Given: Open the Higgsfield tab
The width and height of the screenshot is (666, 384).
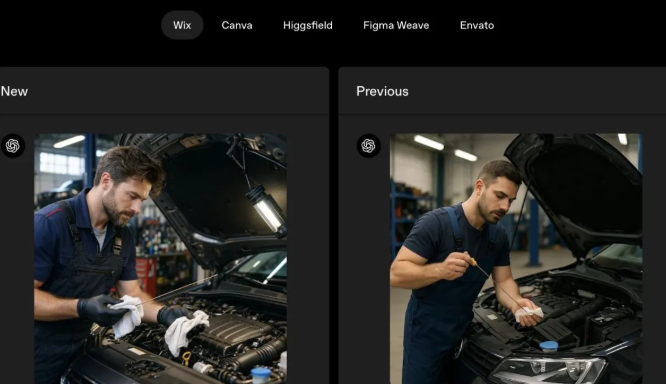Looking at the screenshot, I should point(308,25).
